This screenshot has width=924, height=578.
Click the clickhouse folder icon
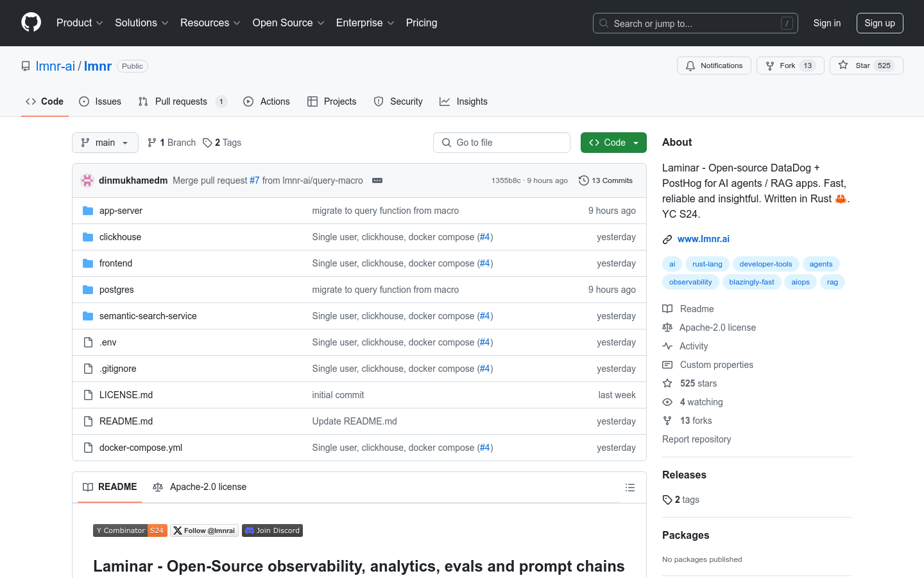(88, 237)
